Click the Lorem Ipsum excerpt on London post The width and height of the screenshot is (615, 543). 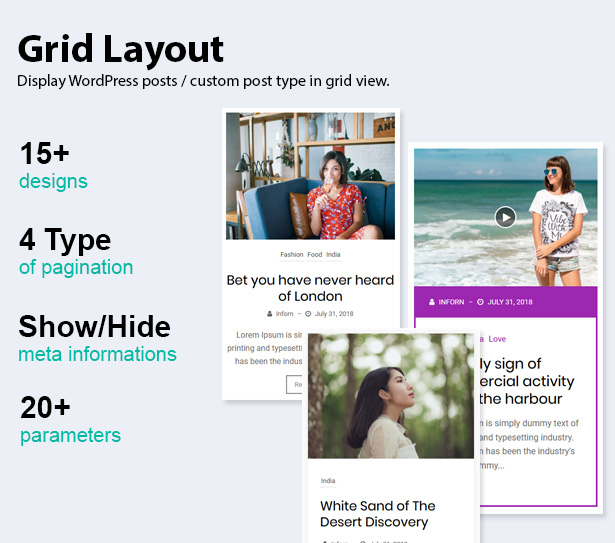point(265,348)
